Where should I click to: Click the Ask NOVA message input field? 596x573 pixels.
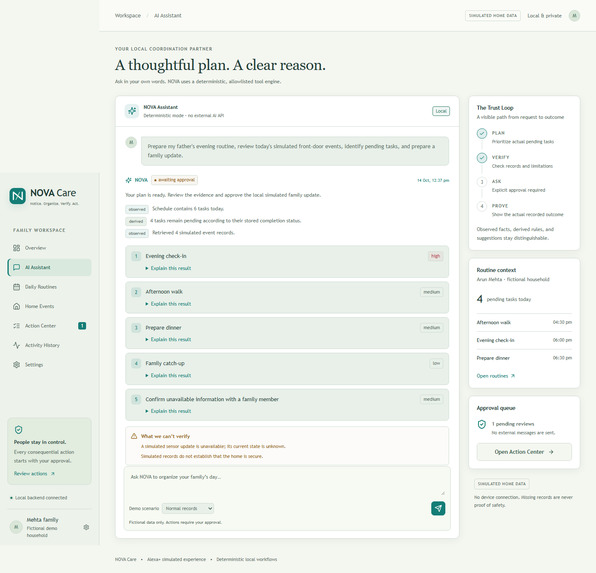pos(287,484)
